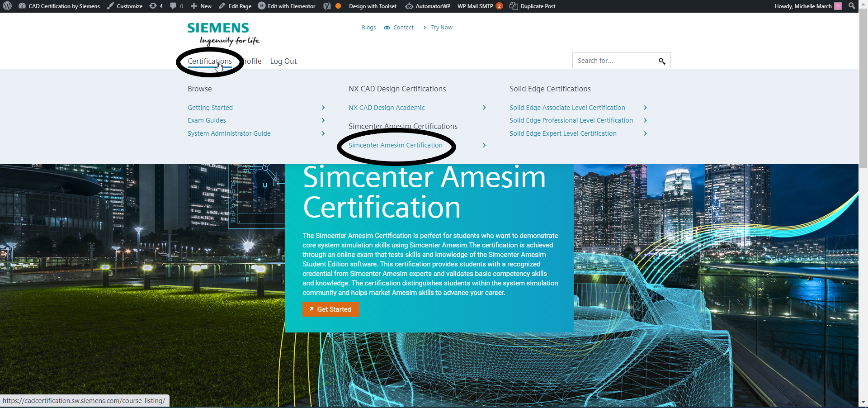Open the 4 pending updates item
The width and height of the screenshot is (868, 408).
pos(156,6)
